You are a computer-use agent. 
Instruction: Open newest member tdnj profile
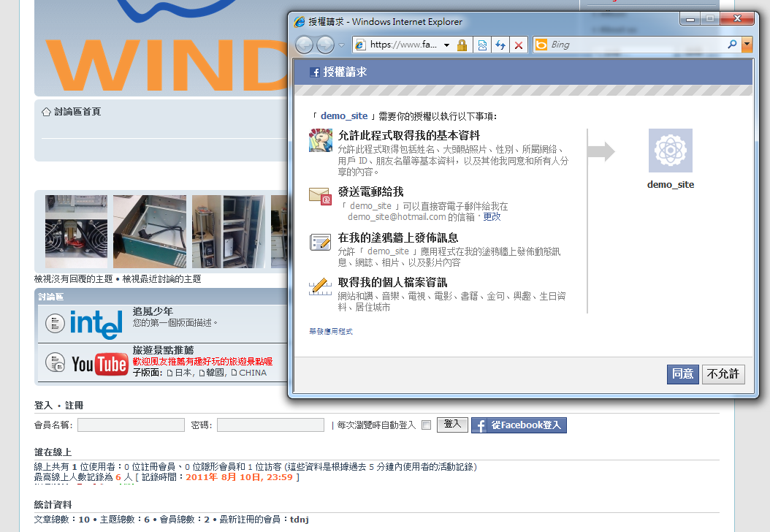[x=299, y=520]
